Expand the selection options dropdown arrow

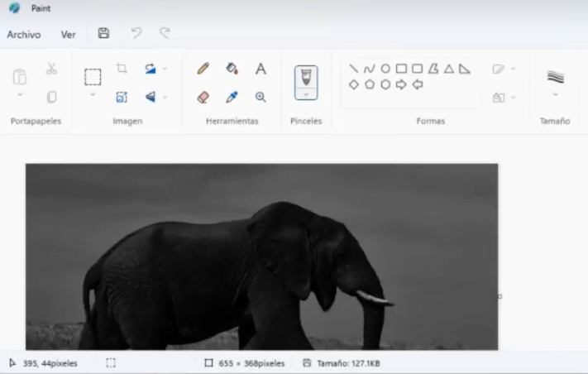(x=93, y=95)
